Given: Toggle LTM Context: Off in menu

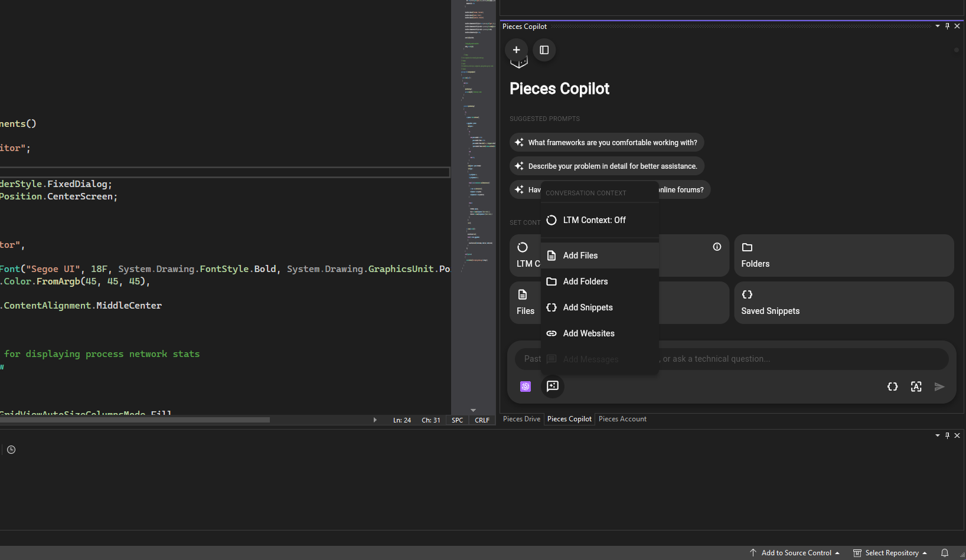Looking at the screenshot, I should 600,220.
